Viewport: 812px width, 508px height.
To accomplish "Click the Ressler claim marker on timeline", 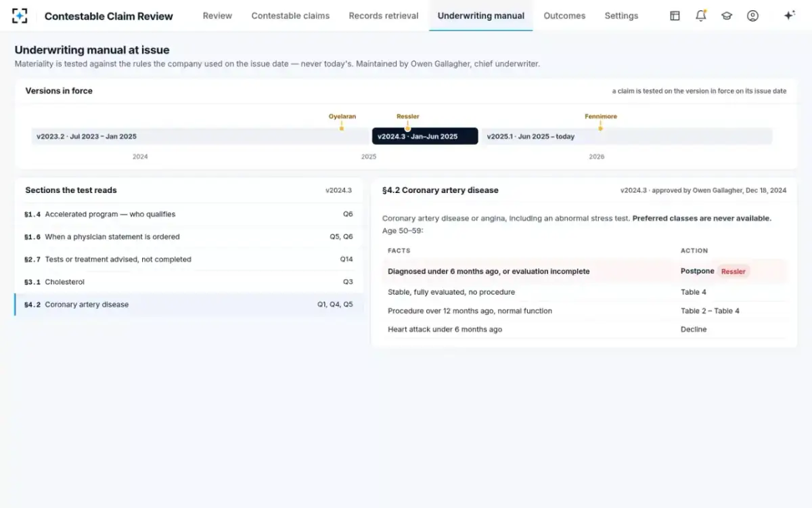I will (407, 121).
